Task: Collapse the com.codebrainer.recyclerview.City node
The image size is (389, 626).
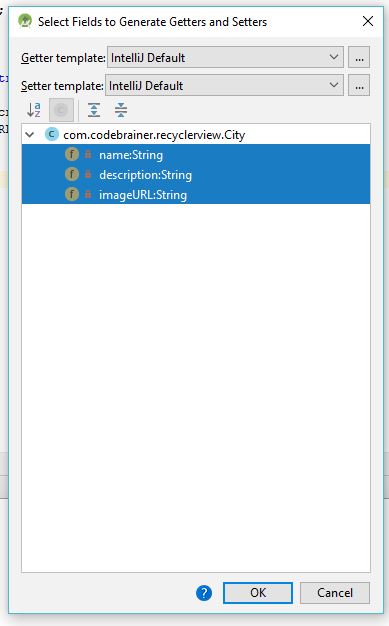Action: [x=30, y=135]
